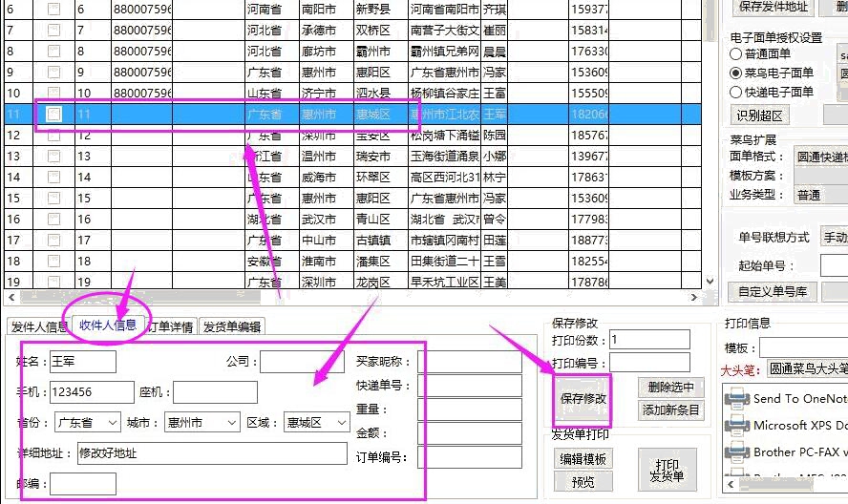Image resolution: width=848 pixels, height=504 pixels.
Task: Click the 保存发件地址 button
Action: pos(774,7)
